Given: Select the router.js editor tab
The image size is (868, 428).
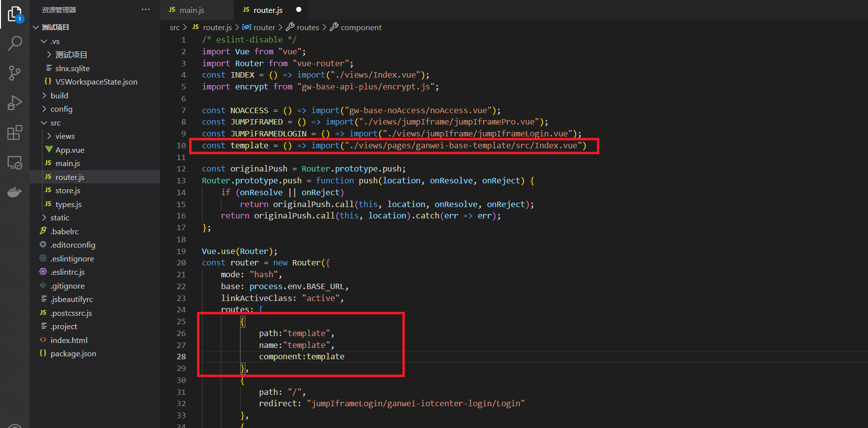Looking at the screenshot, I should 268,10.
